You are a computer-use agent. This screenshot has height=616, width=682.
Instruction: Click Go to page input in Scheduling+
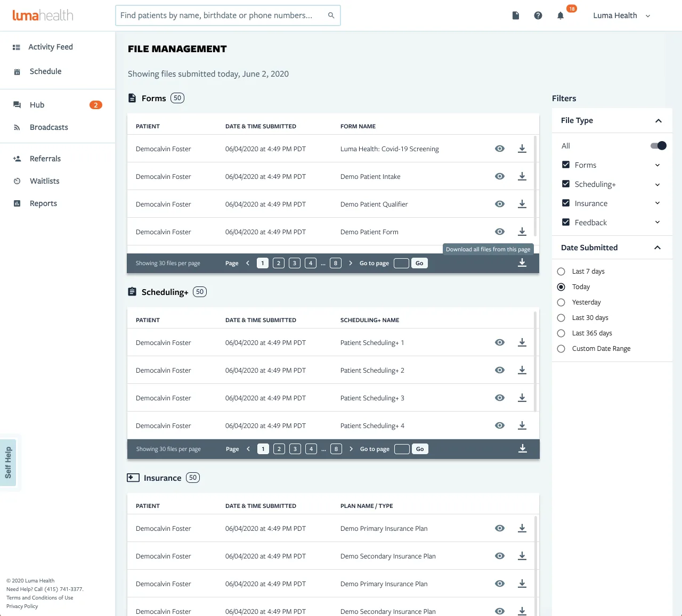[402, 449]
